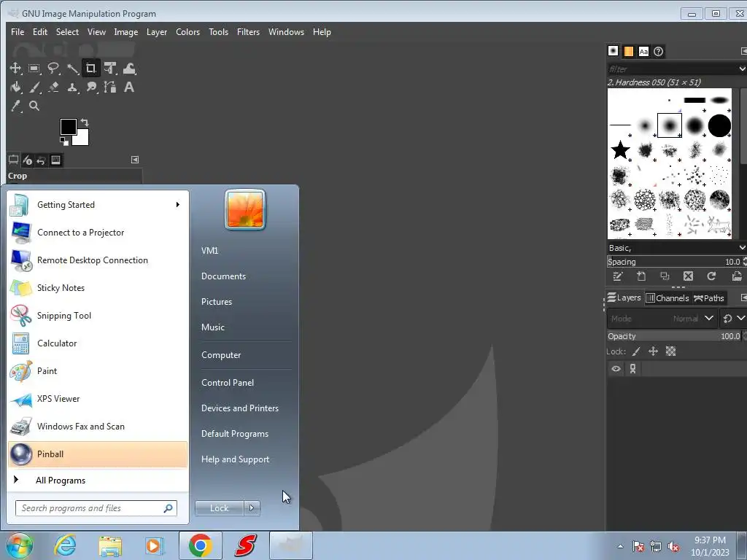This screenshot has height=560, width=747.
Task: Switch to the Paths tab
Action: click(709, 298)
